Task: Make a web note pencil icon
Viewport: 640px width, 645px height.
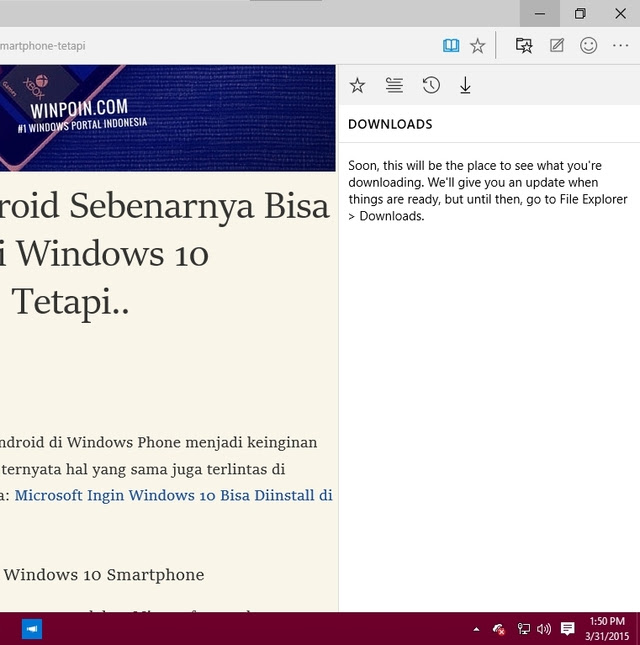Action: (x=557, y=45)
